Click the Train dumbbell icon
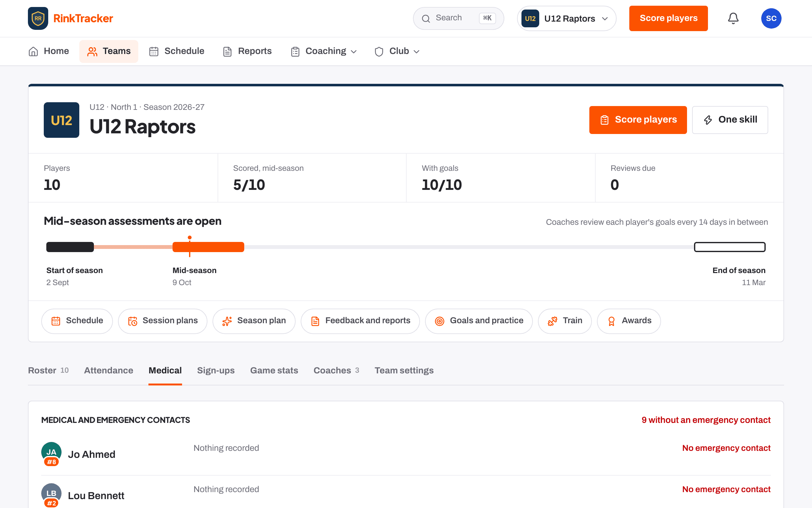This screenshot has height=508, width=812. 552,321
